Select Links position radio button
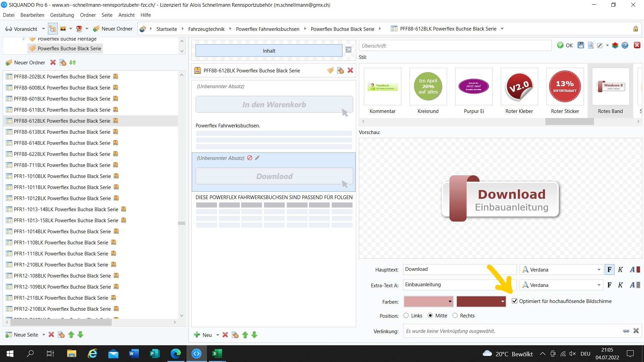This screenshot has height=362, width=644. (406, 315)
